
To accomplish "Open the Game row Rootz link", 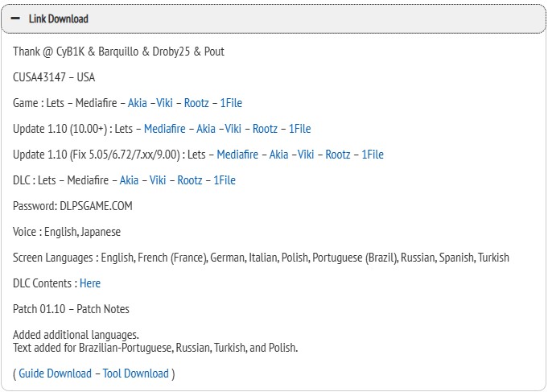I will point(196,103).
